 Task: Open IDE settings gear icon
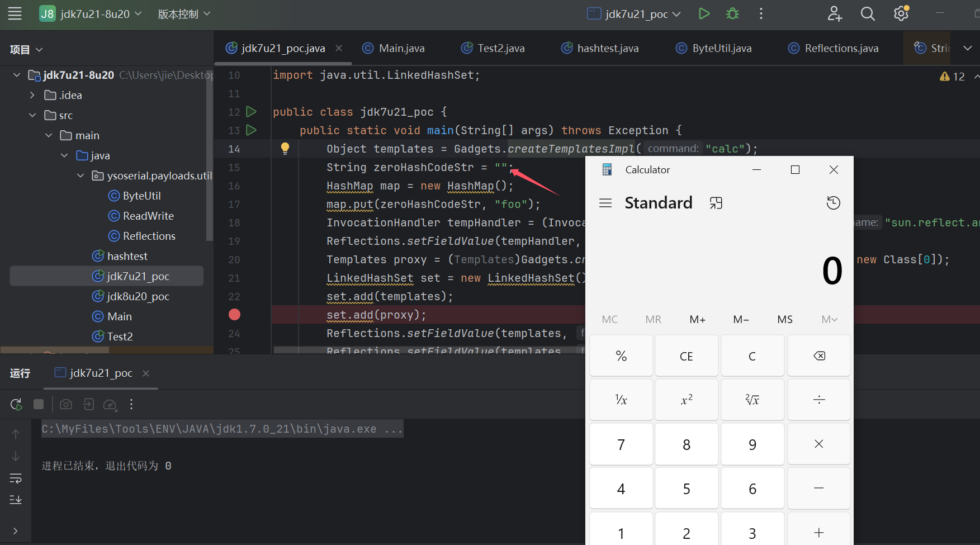(901, 14)
